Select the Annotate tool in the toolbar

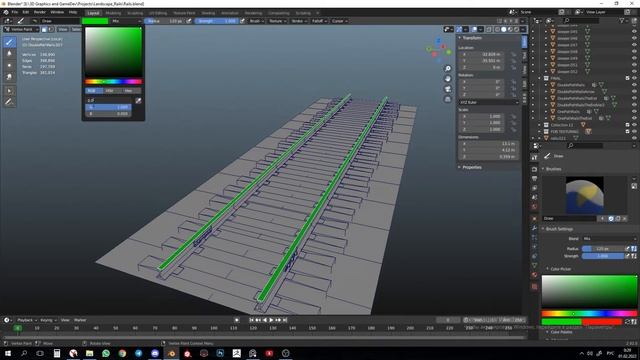pyautogui.click(x=9, y=102)
